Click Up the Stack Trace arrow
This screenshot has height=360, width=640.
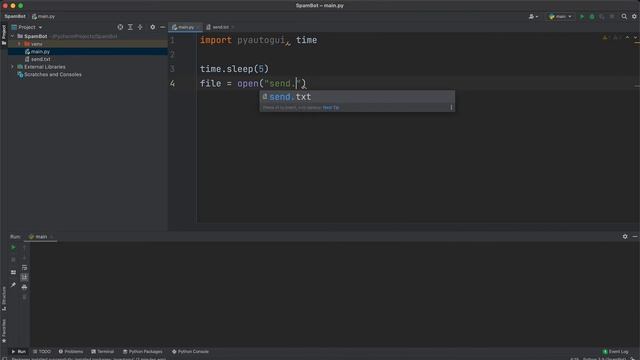pos(24,248)
